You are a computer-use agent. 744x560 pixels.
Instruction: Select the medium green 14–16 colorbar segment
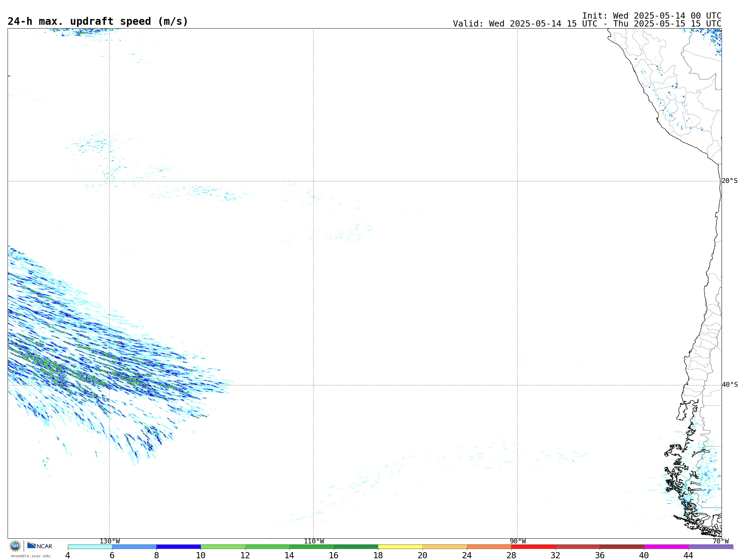click(x=312, y=547)
